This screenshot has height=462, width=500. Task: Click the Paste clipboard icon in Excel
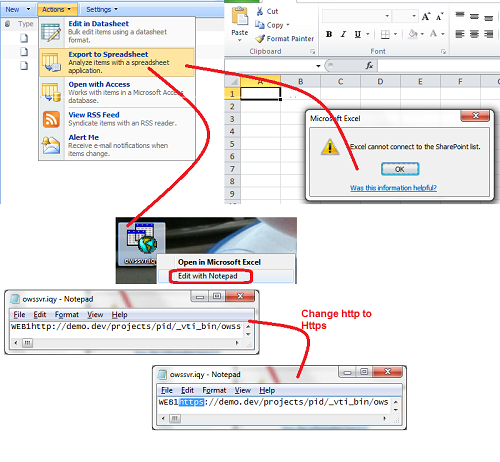pos(240,17)
